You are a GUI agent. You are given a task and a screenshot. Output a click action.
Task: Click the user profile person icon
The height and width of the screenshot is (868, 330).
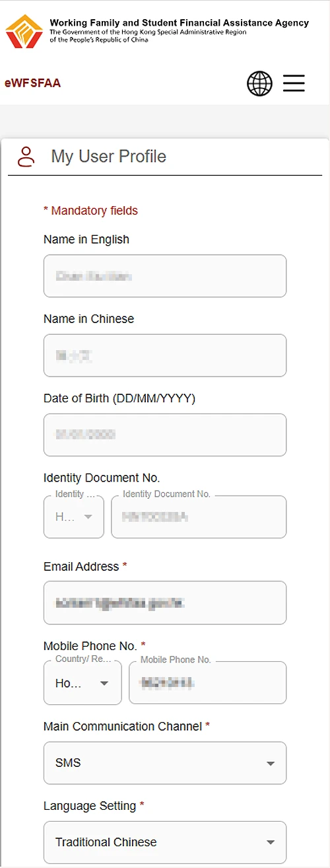26,157
